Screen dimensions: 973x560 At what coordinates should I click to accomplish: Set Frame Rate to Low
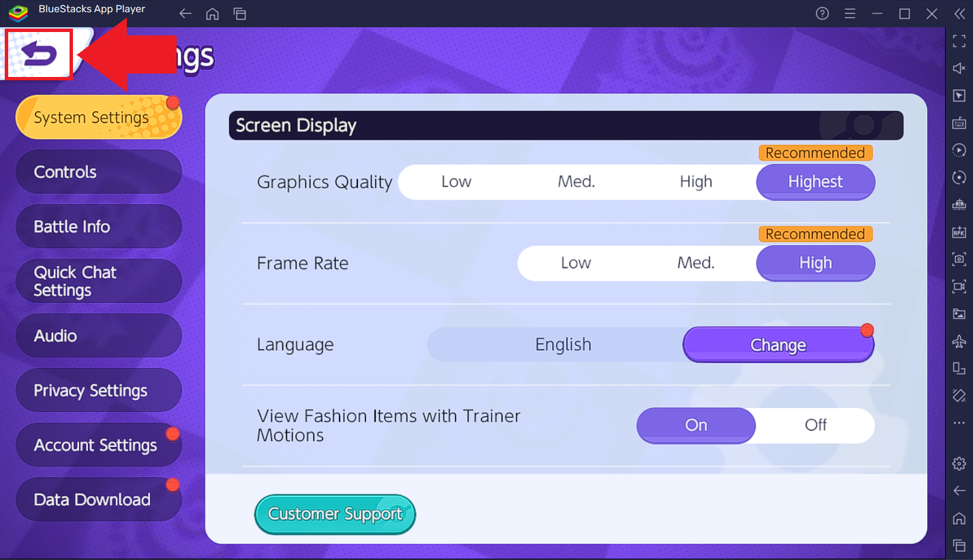[576, 263]
